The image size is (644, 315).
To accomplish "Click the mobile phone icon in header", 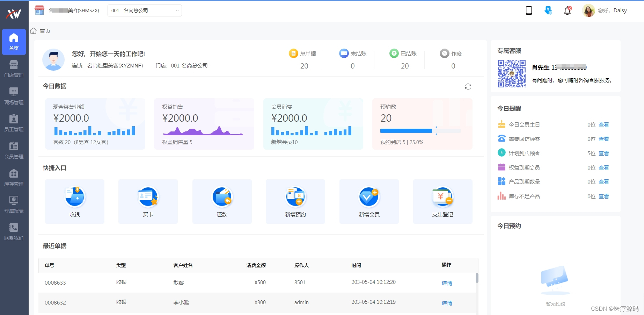I will coord(529,10).
